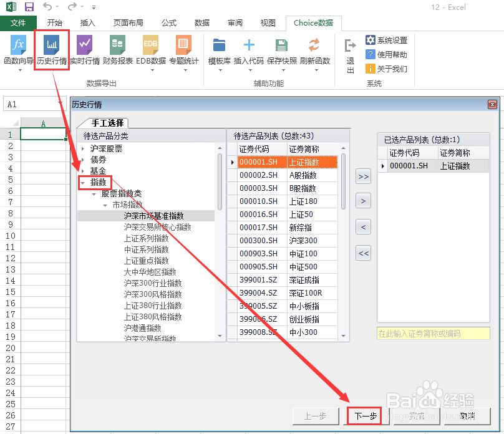The image size is (504, 434).
Task: Collapse the 股票指数类 node
Action: 94,194
